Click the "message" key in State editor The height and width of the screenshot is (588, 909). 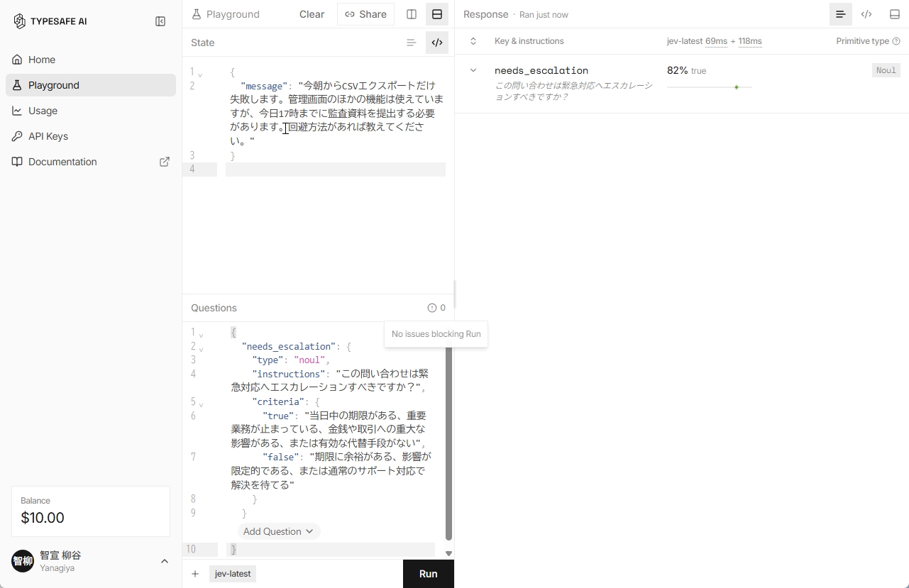264,86
